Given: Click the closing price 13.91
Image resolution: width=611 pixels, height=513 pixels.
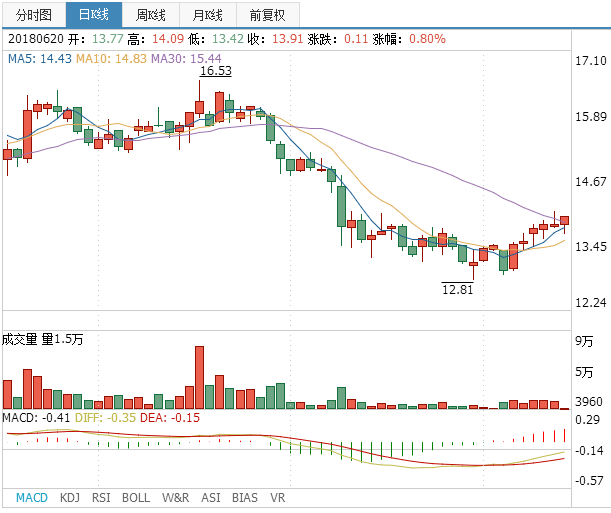Looking at the screenshot, I should [x=288, y=39].
